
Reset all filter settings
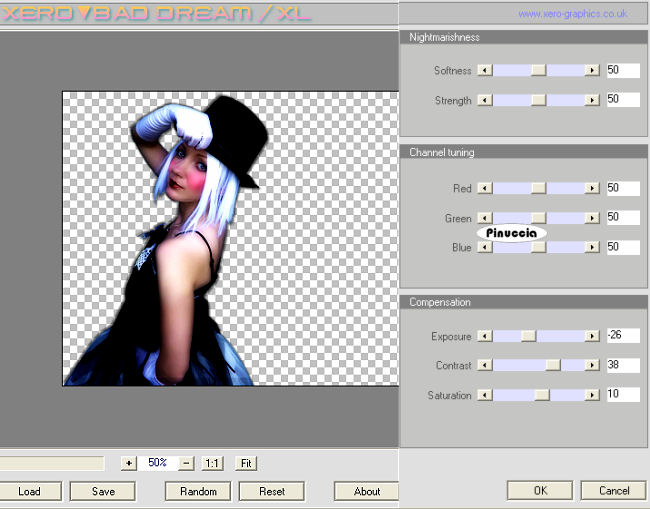(272, 491)
